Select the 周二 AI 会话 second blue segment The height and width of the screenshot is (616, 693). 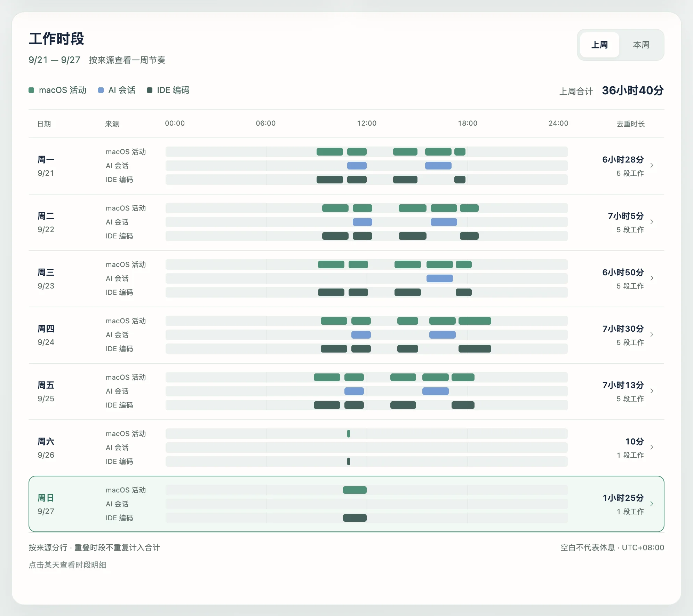click(x=444, y=222)
